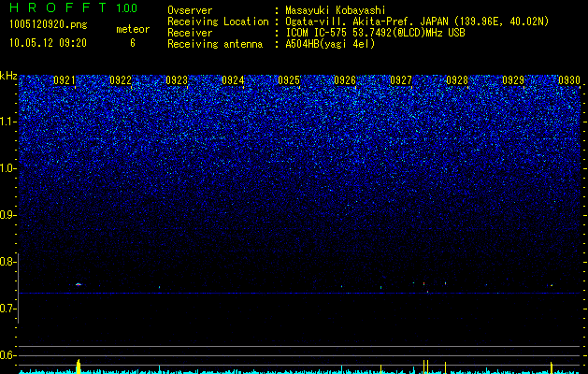Select the file name 1005120920.png
The width and height of the screenshot is (588, 374).
[x=49, y=24]
